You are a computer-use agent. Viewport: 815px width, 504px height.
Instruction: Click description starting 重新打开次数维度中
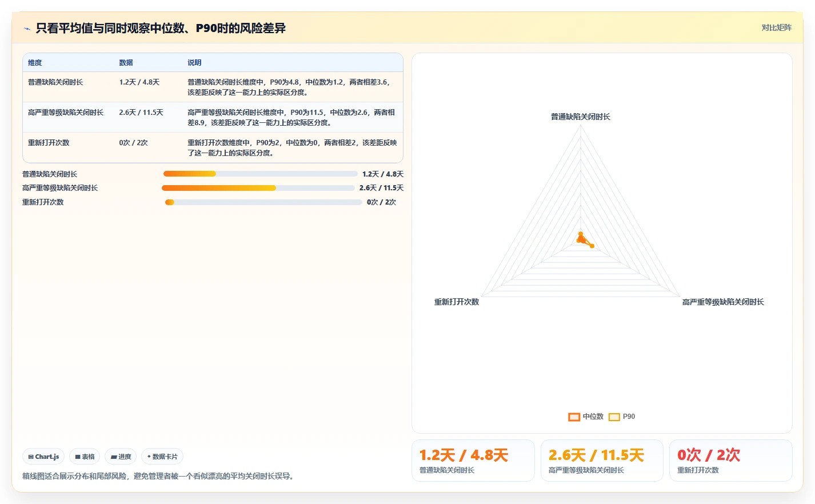(292, 148)
